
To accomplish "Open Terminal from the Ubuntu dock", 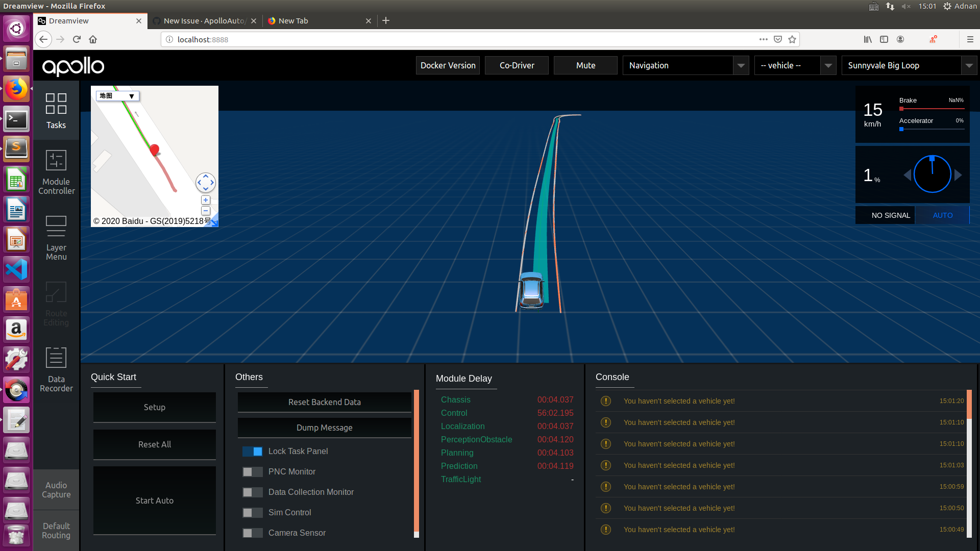I will 16,119.
